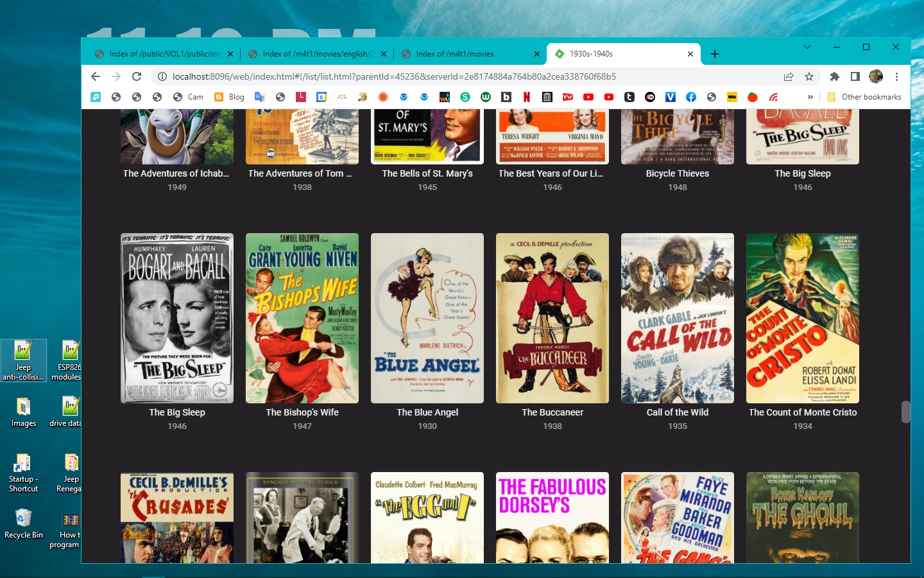Open the red L bookmark
Viewport: 924px width, 578px height.
tap(301, 97)
